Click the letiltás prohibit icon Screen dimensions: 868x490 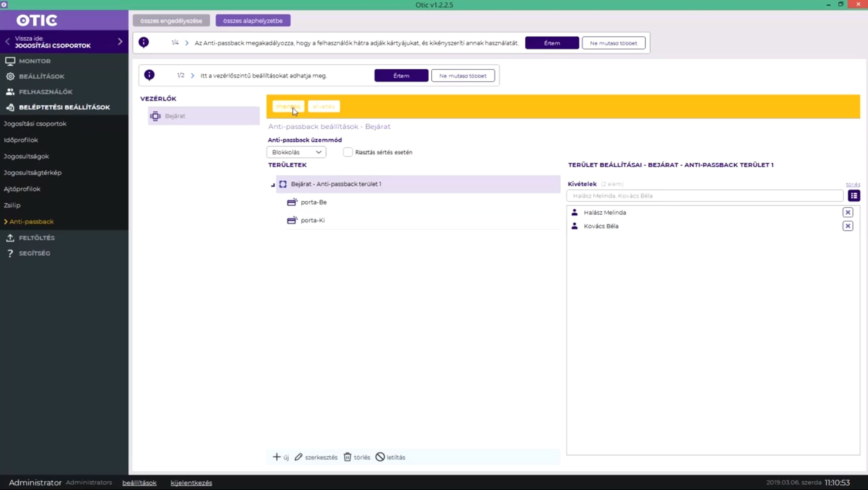coord(380,457)
